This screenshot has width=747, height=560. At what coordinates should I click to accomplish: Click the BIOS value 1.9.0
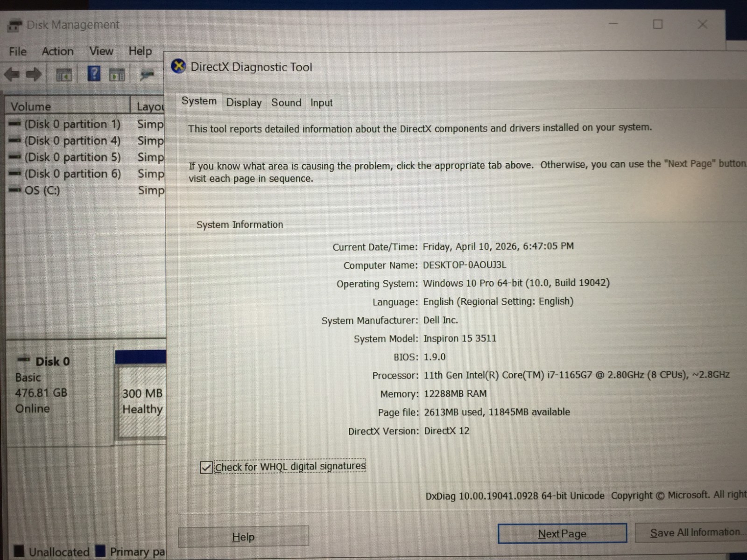click(434, 357)
